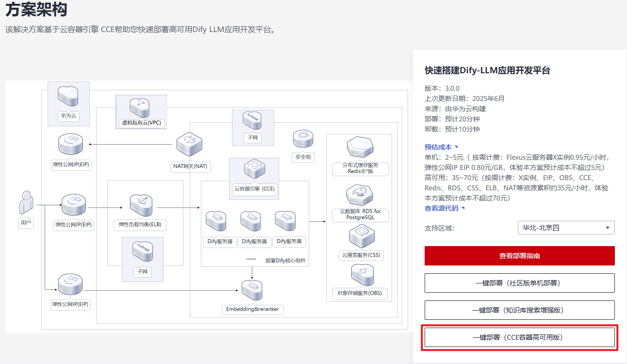This screenshot has height=364, width=627.
Task: Select the 弹性负载均衡(ELB) icon
Action: tap(141, 206)
